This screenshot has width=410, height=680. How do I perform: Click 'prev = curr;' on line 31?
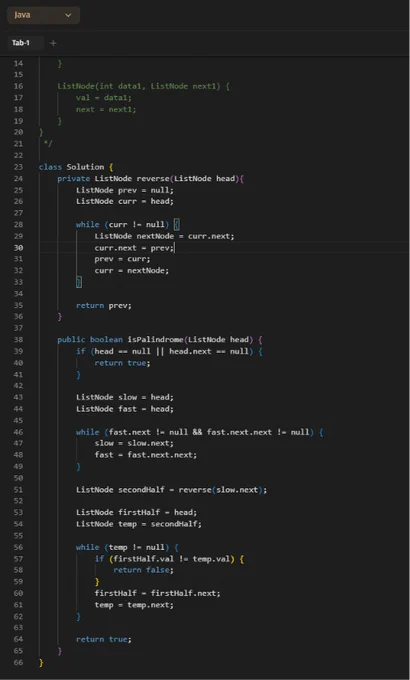[x=122, y=259]
